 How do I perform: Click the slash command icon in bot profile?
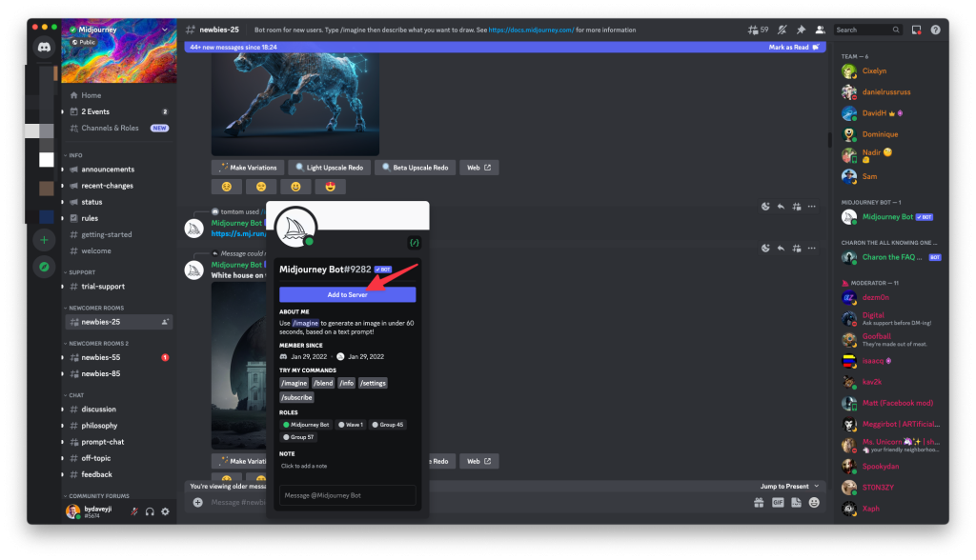[x=414, y=243]
